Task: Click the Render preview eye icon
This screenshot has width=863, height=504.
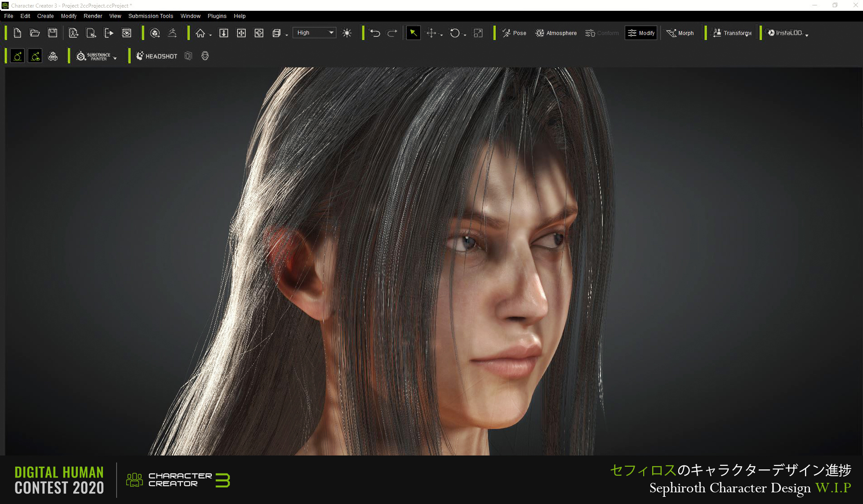Action: [127, 33]
